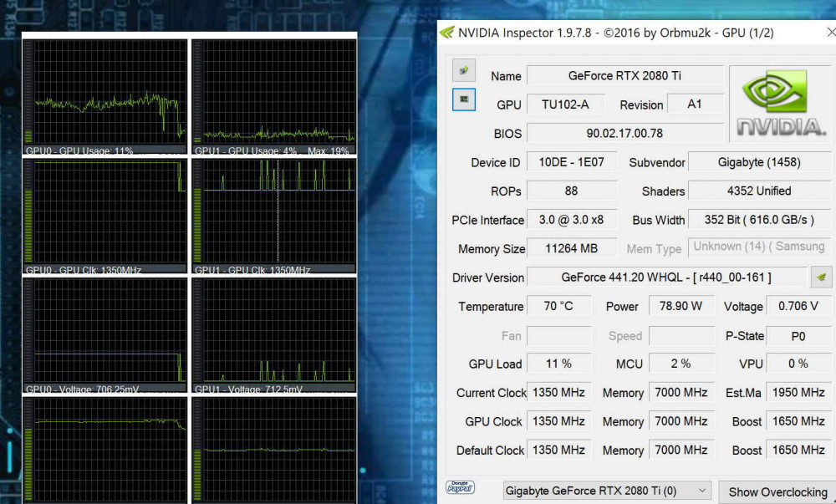Click the Current Clock field showing 1350 MHz
The image size is (836, 504).
click(559, 392)
